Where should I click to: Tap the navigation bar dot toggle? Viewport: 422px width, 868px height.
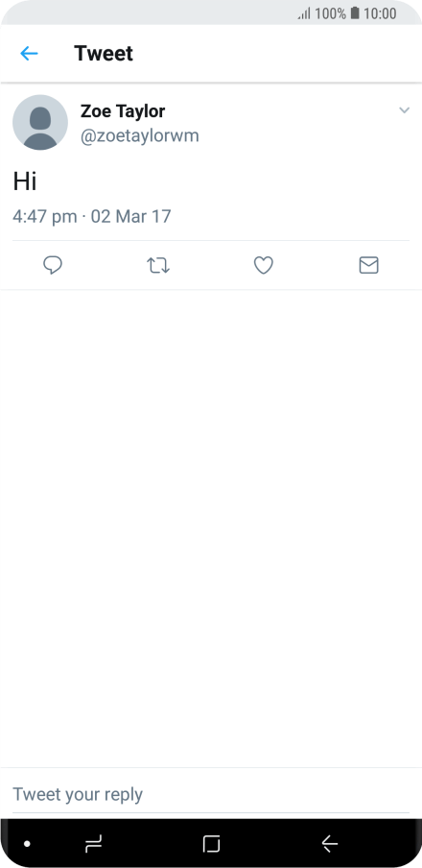coord(27,844)
